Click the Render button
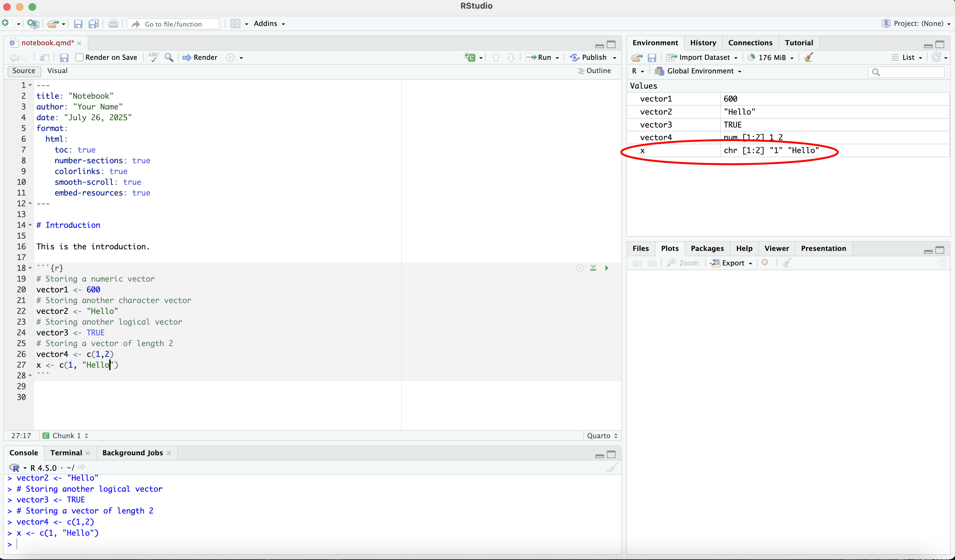Screen dimensions: 955x560 pos(200,57)
